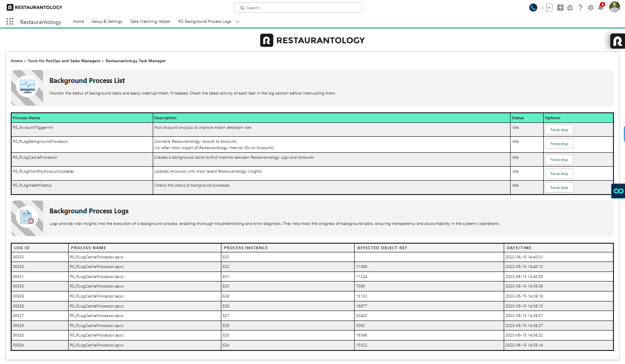Force stop RO_RLogMonthlyAccountUpdates

559,174
